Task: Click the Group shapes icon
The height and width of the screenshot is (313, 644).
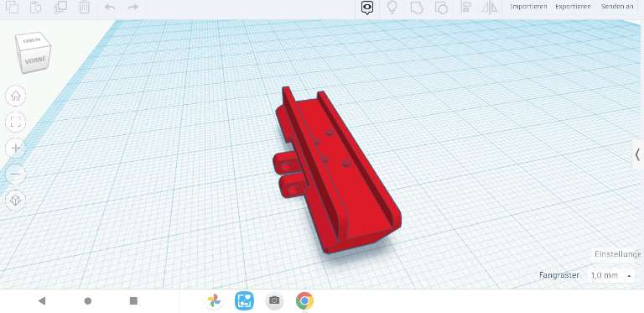Action: click(417, 7)
